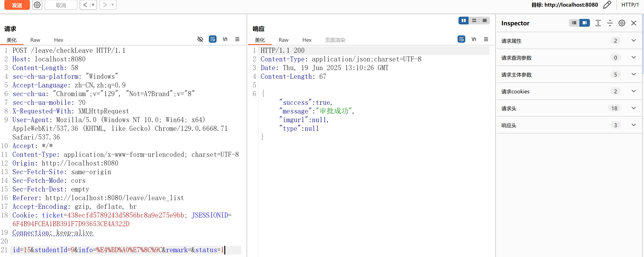Viewport: 644px width, 257px height.
Task: Click the 请求头 count badge 18
Action: (614, 108)
